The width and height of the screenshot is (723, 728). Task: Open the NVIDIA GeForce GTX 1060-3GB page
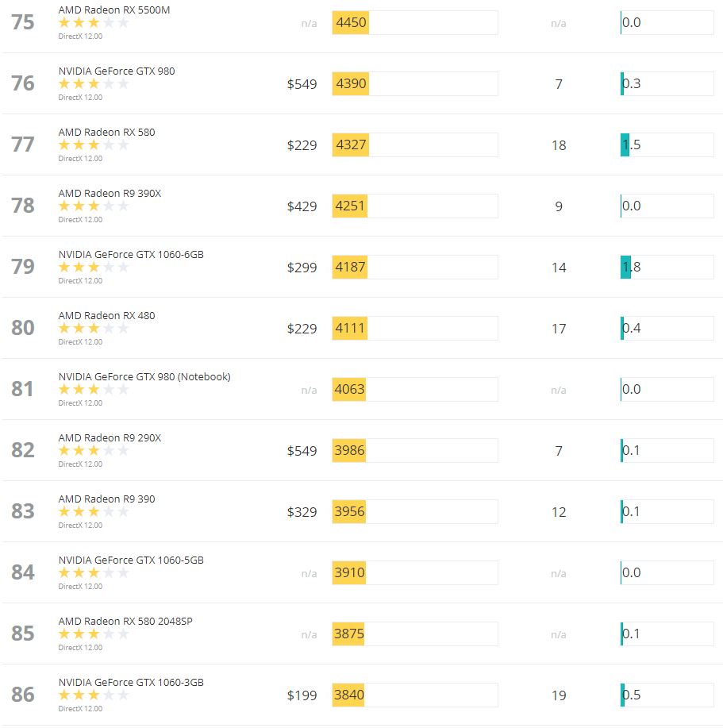[131, 682]
